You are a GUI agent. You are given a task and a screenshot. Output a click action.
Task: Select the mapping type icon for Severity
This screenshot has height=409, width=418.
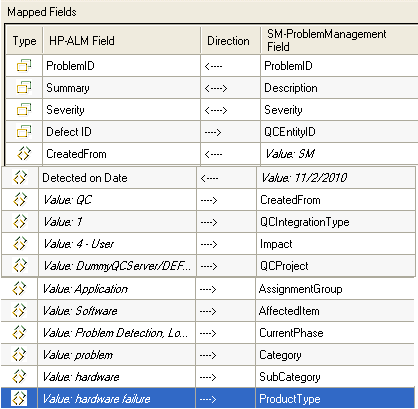pos(24,109)
